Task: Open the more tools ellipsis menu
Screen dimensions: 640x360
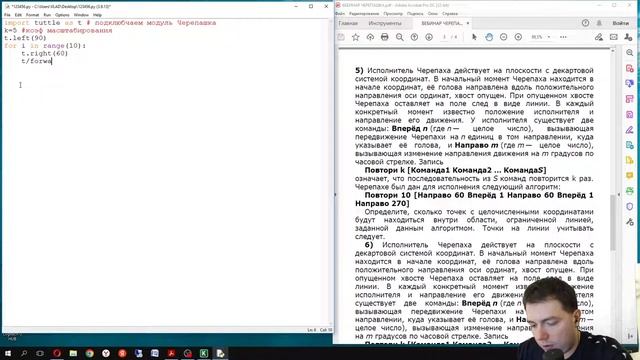Action: click(563, 37)
